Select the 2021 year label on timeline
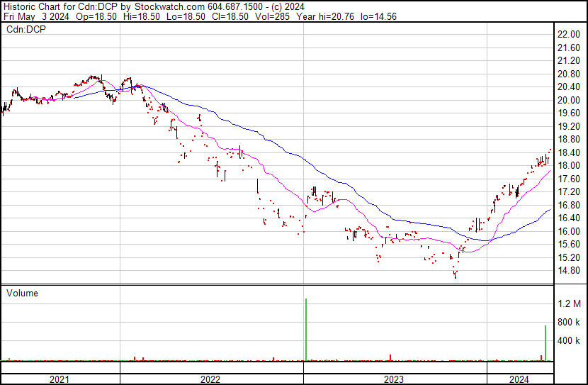The width and height of the screenshot is (588, 385). tap(60, 379)
